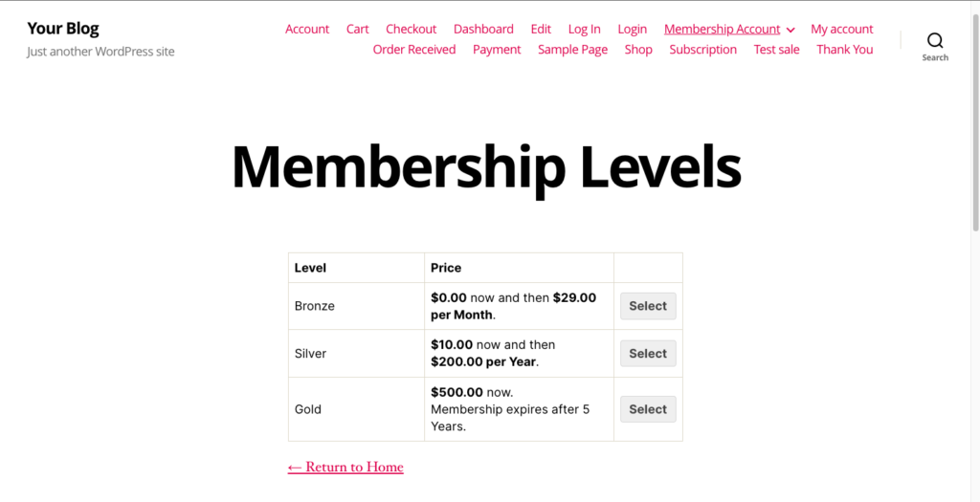Expand the Membership Account submenu chevron

[x=791, y=30]
